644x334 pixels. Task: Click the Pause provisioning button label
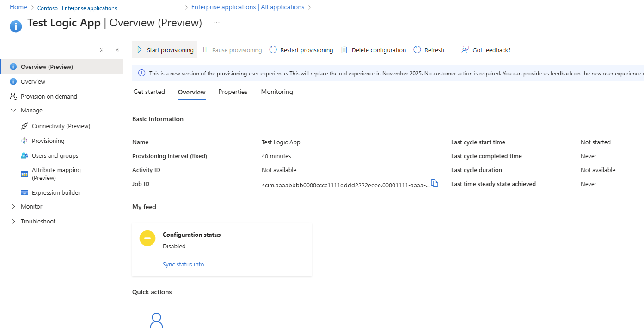coord(237,50)
